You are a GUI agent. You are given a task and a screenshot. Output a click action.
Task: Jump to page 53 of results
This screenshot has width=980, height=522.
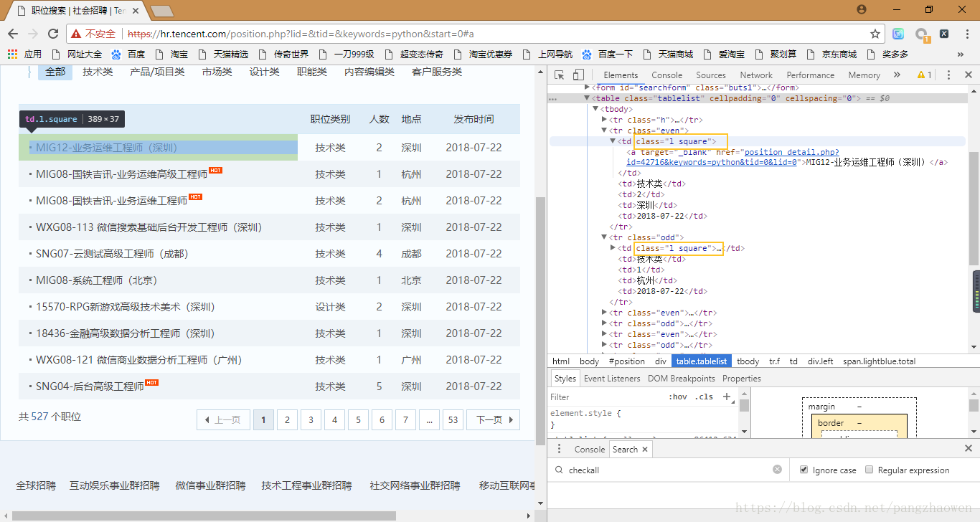click(x=453, y=419)
